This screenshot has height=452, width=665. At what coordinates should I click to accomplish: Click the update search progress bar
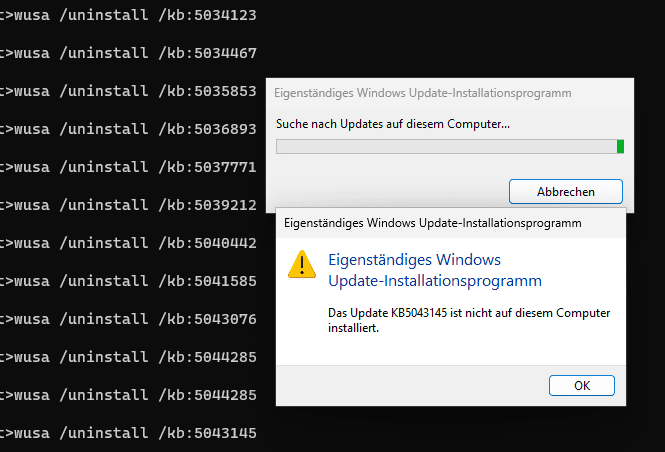point(450,147)
